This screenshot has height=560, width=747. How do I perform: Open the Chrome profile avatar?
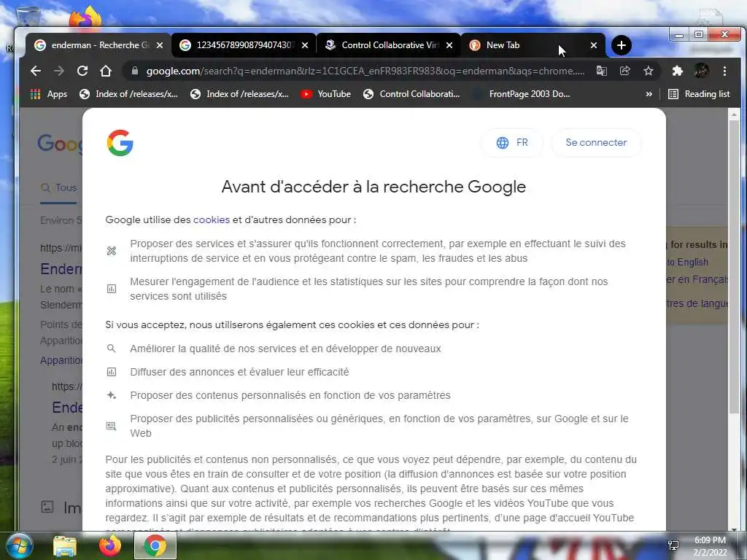tap(701, 71)
